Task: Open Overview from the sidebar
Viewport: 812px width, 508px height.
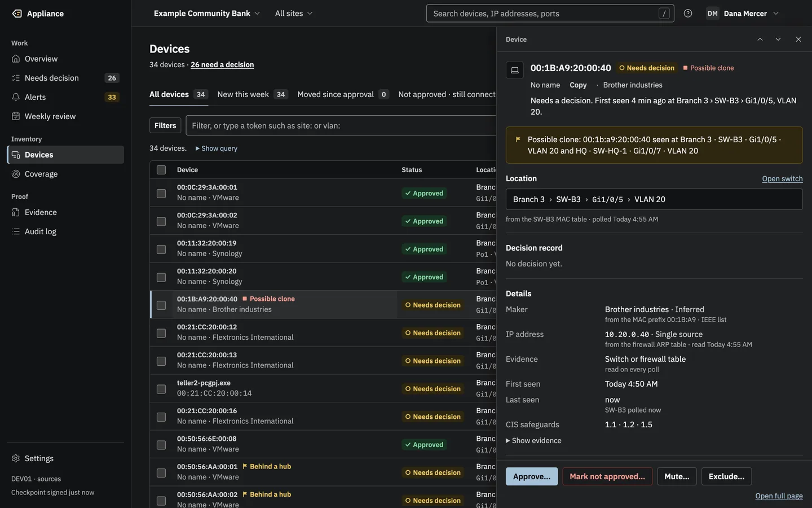Action: [x=65, y=59]
